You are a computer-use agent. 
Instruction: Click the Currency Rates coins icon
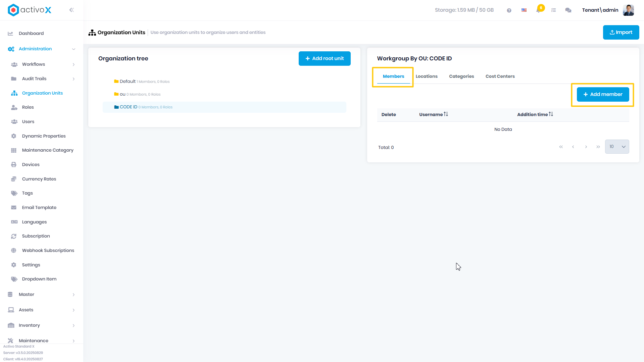[x=14, y=179]
